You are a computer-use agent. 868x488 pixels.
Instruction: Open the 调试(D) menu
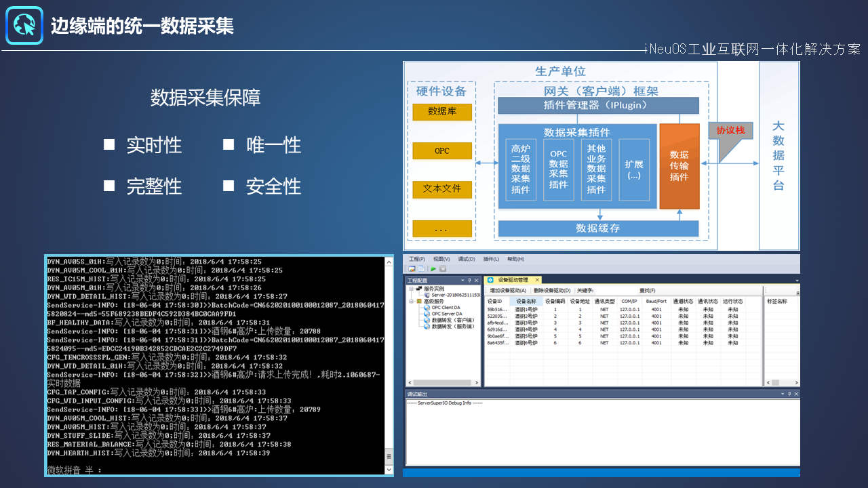tap(466, 259)
